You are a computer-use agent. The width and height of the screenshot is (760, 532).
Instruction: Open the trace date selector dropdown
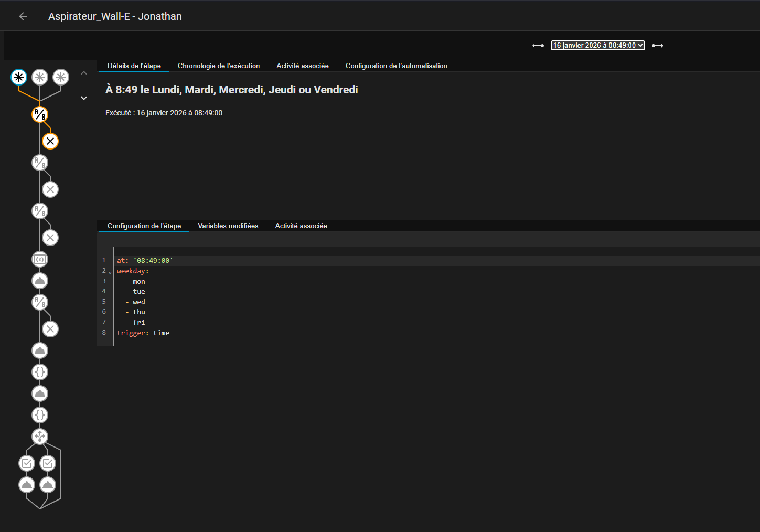[x=597, y=46]
